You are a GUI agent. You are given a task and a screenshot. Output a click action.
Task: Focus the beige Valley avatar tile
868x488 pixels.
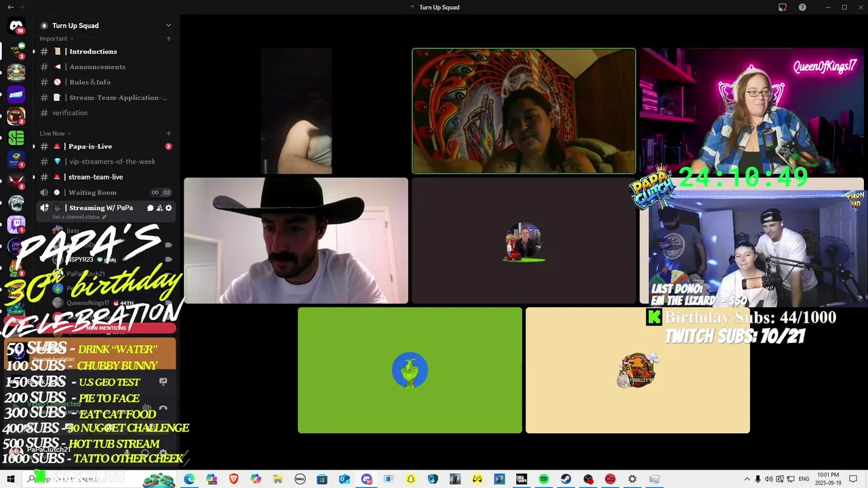click(637, 370)
